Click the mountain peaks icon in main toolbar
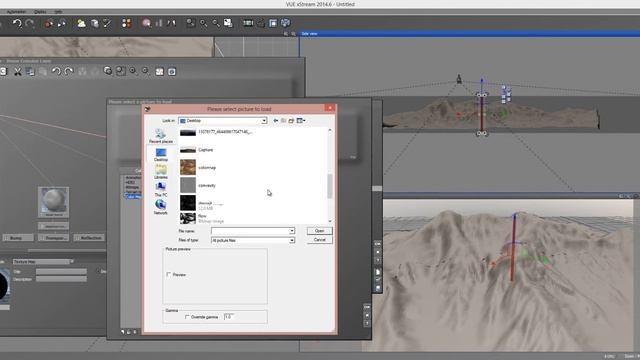 pyautogui.click(x=171, y=23)
